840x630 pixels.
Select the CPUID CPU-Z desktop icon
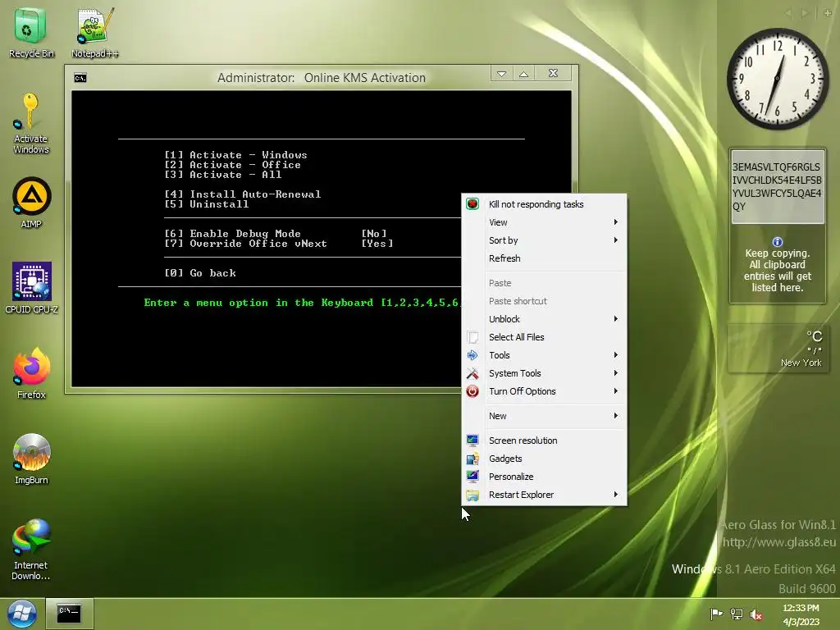pyautogui.click(x=31, y=288)
